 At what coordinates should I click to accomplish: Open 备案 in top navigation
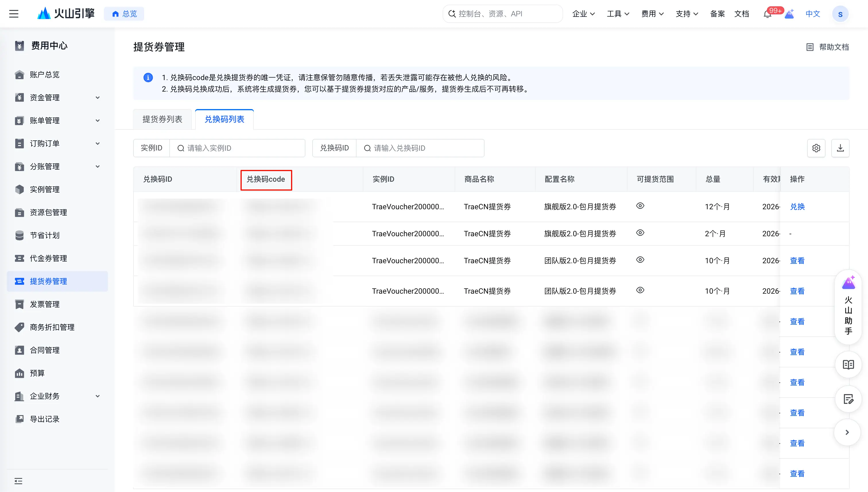(717, 14)
